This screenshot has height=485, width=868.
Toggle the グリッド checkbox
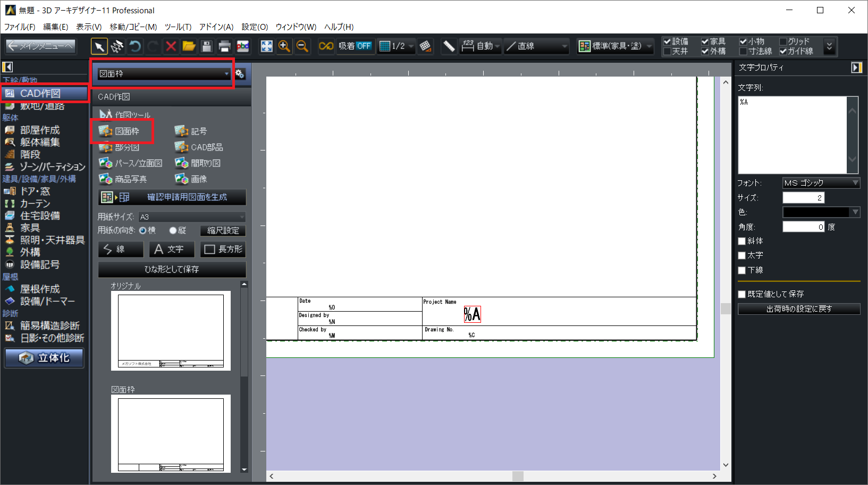(783, 41)
